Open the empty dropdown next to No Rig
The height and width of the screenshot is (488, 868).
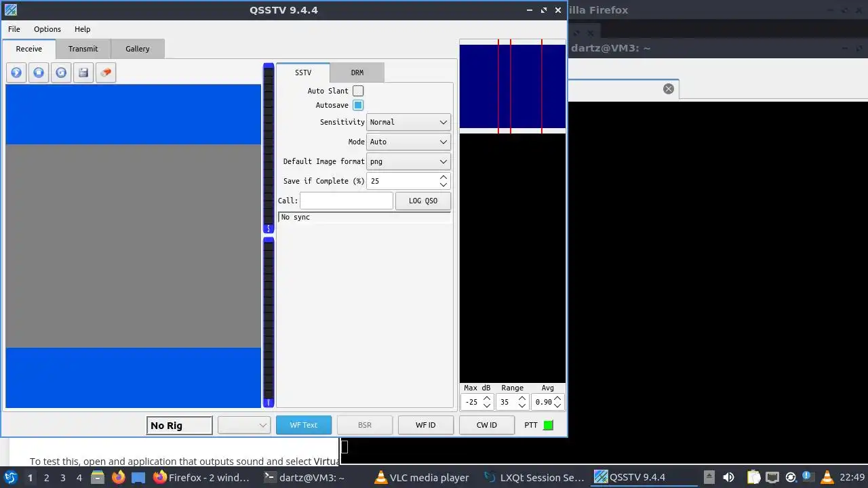pyautogui.click(x=244, y=425)
